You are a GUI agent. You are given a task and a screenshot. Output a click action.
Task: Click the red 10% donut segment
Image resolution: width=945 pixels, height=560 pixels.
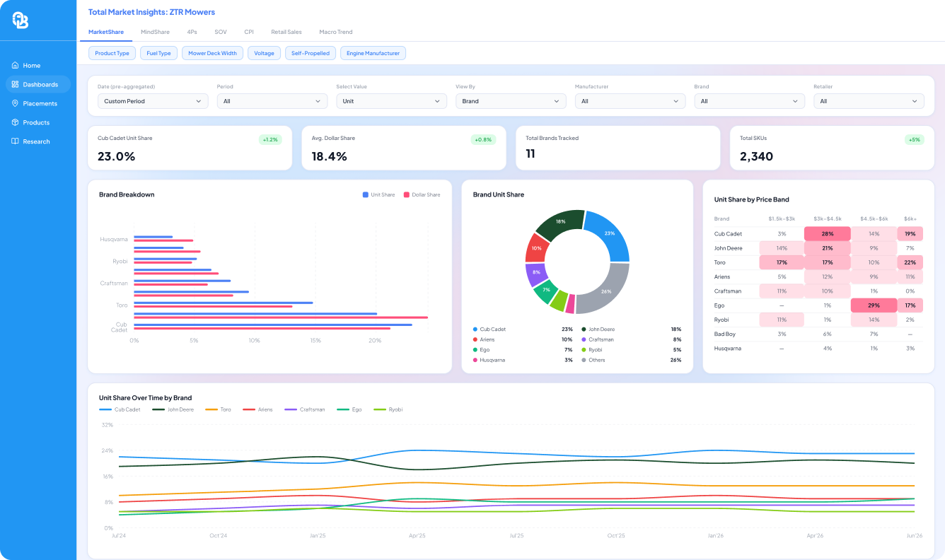tap(535, 248)
